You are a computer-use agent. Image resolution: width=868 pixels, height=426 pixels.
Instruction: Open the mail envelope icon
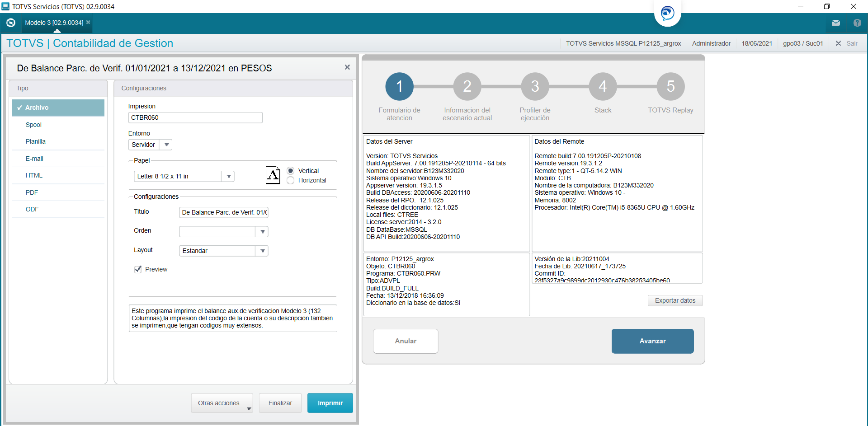tap(836, 23)
